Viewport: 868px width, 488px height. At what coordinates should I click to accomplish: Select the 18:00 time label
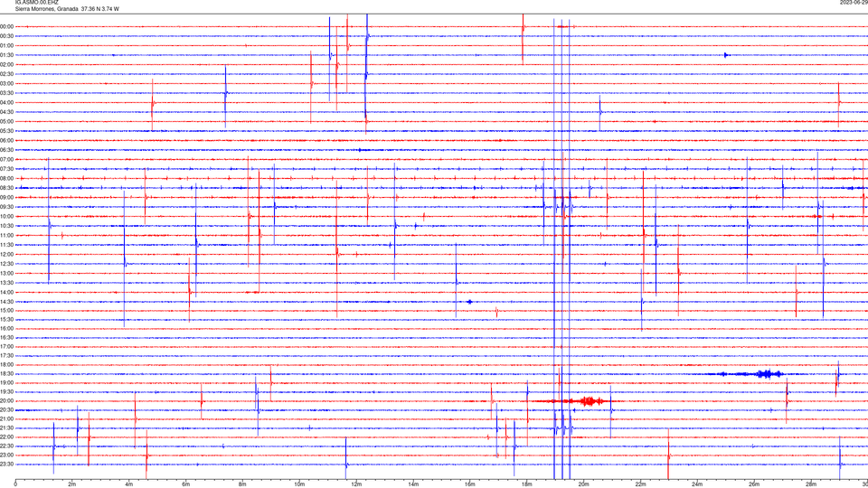(x=6, y=364)
